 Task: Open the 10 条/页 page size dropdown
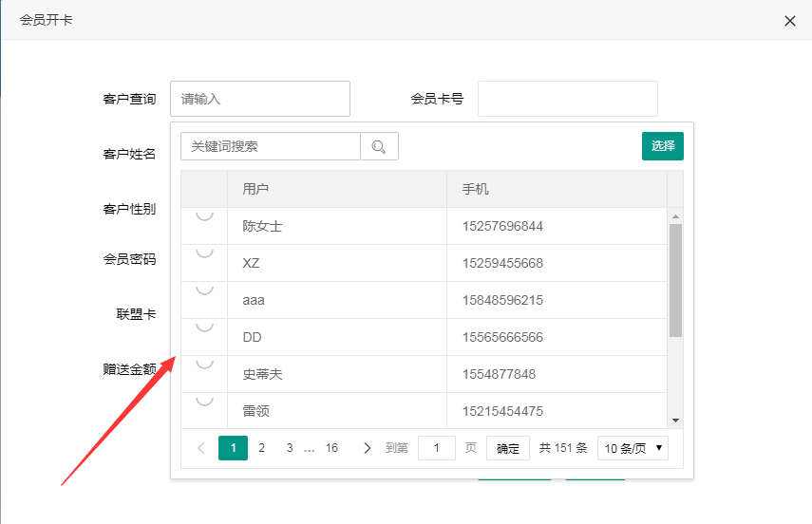click(633, 448)
